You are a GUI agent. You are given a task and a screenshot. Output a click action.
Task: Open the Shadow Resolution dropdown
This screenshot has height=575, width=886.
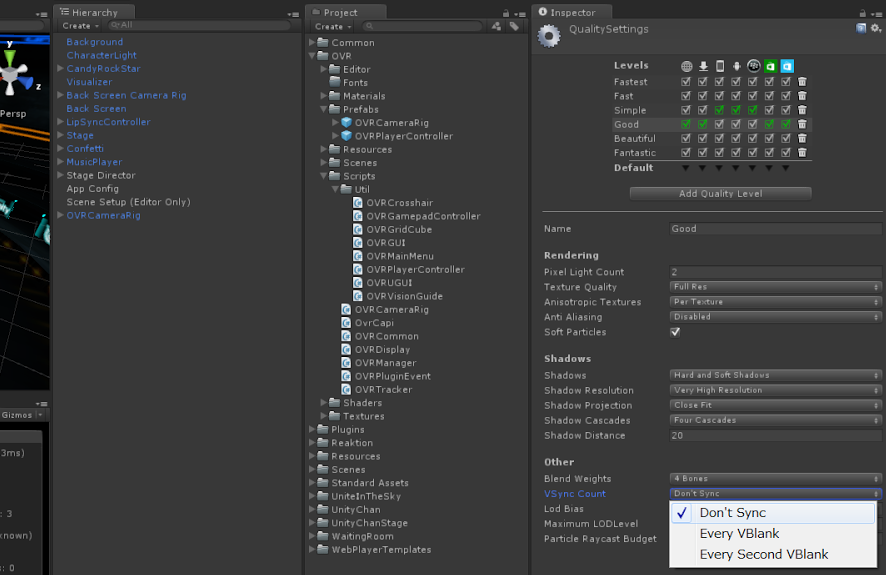[776, 390]
